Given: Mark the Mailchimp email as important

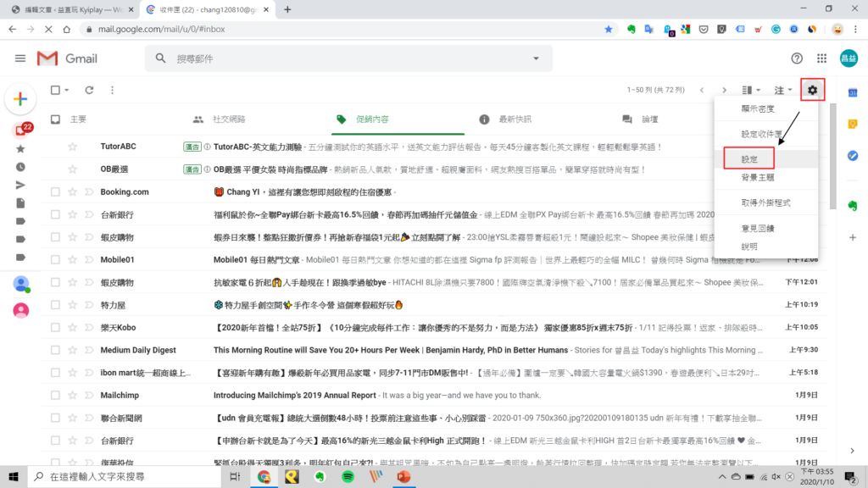Looking at the screenshot, I should 89,395.
